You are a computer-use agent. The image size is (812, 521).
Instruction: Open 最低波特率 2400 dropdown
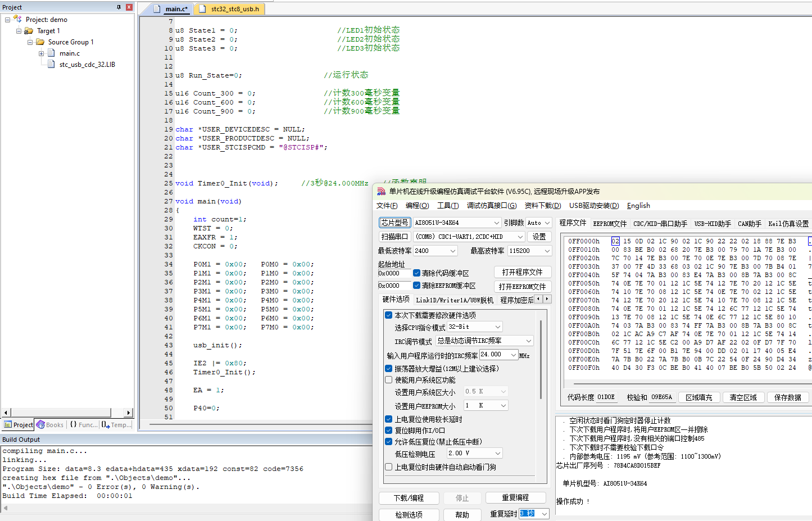(453, 251)
